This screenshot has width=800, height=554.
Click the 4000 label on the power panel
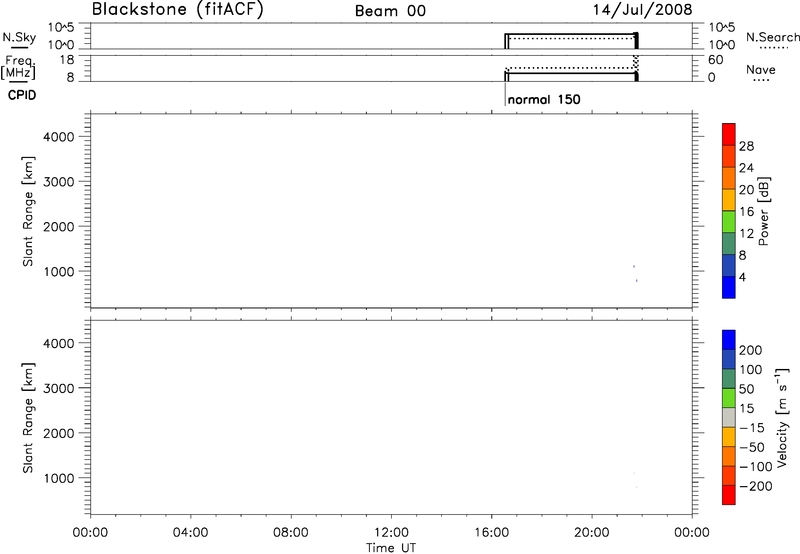click(58, 137)
